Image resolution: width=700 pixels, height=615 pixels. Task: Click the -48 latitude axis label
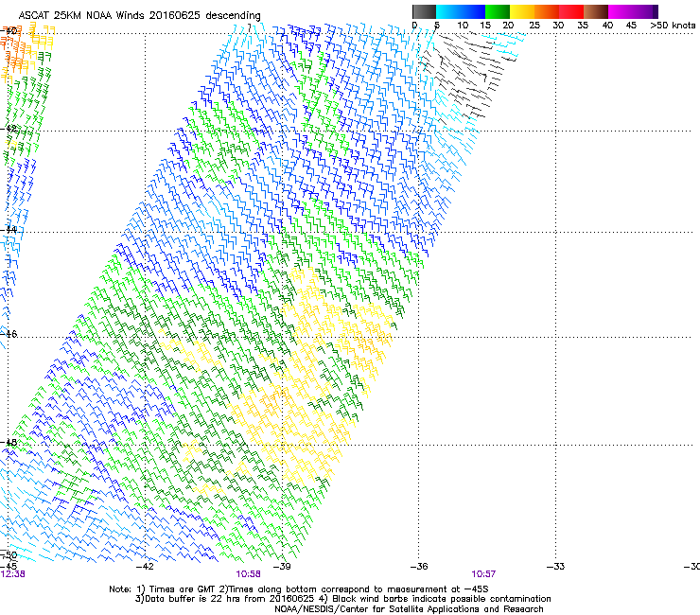point(9,442)
